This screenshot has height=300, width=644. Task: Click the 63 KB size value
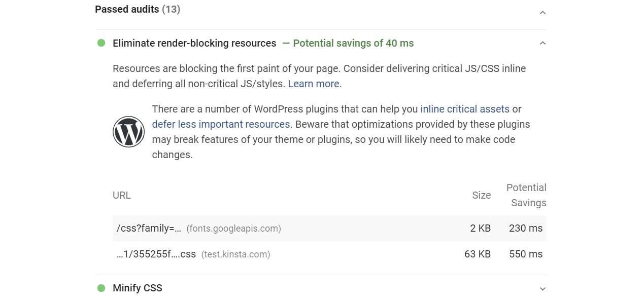click(478, 254)
